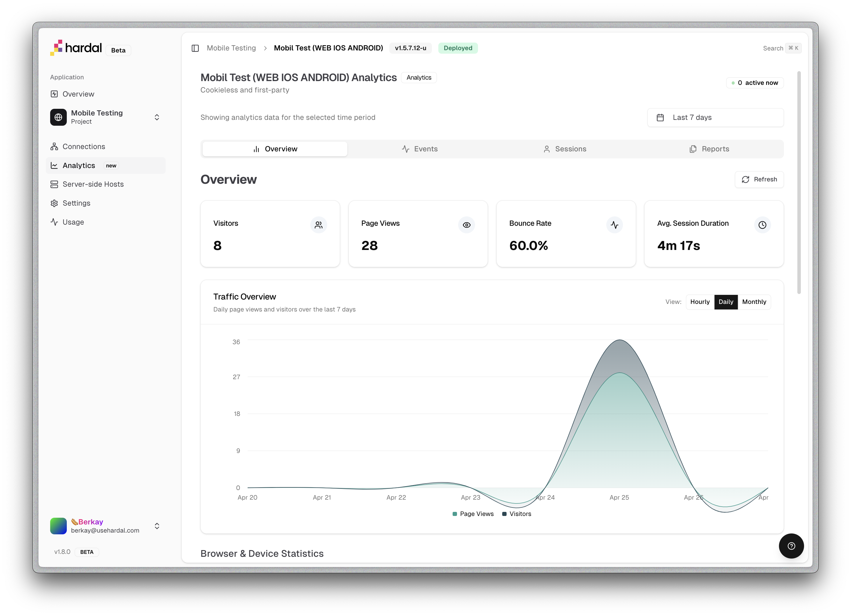
Task: Expand the Berkay account menu
Action: 157,526
